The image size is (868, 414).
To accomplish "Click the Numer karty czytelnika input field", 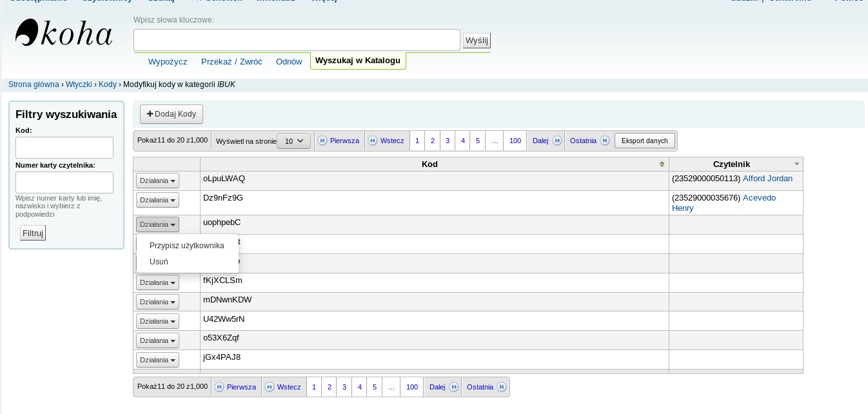I will (64, 182).
